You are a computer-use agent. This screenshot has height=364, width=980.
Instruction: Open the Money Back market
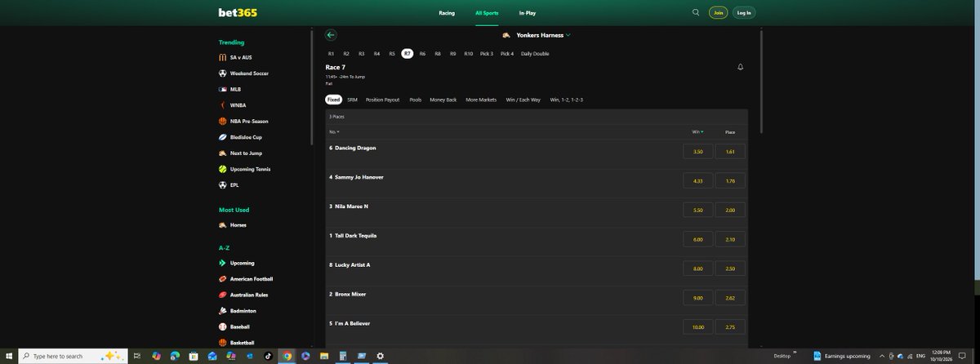[443, 100]
